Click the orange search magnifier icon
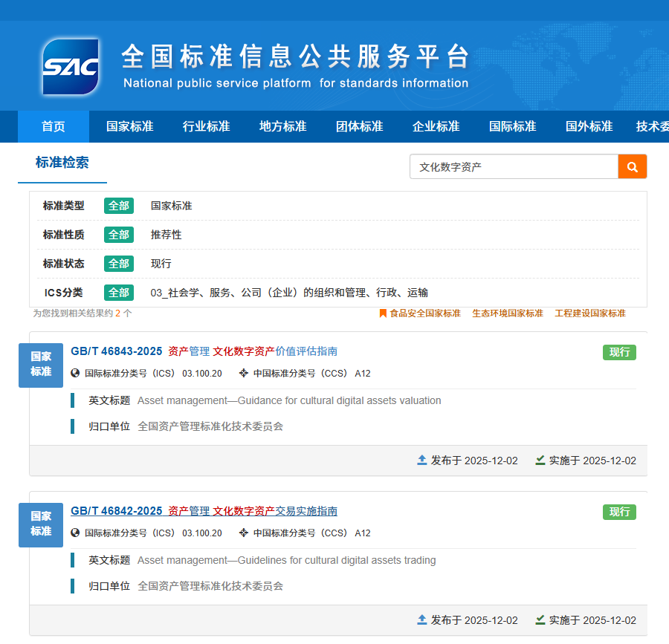 click(x=632, y=166)
